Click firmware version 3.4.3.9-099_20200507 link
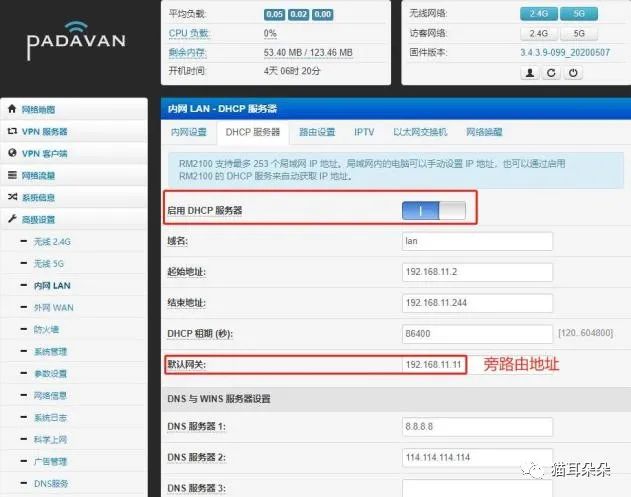The height and width of the screenshot is (497, 631). pos(565,52)
